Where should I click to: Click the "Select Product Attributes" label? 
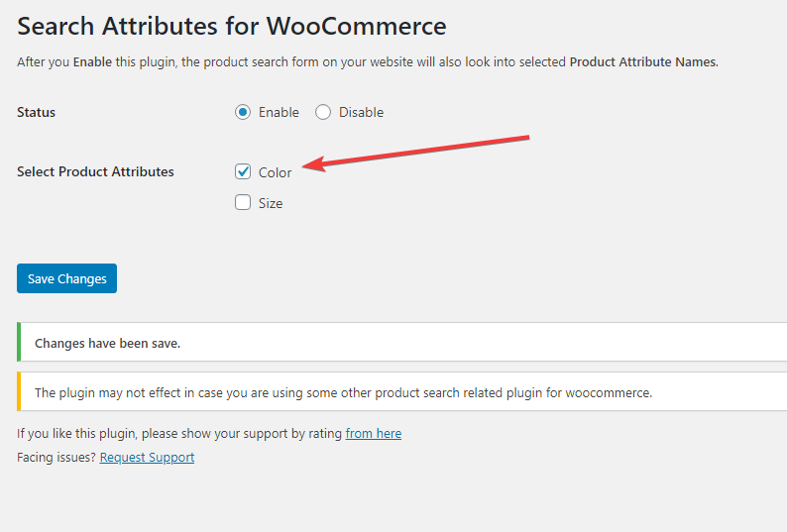95,171
